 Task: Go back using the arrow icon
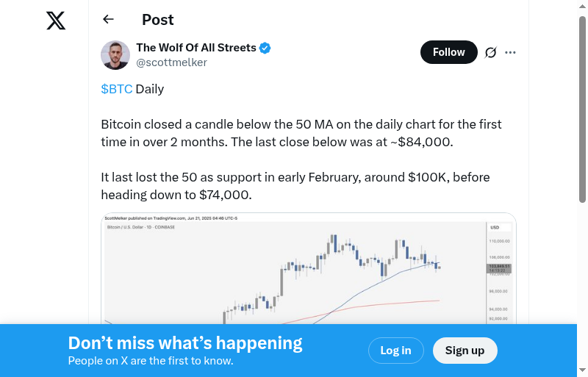click(109, 20)
